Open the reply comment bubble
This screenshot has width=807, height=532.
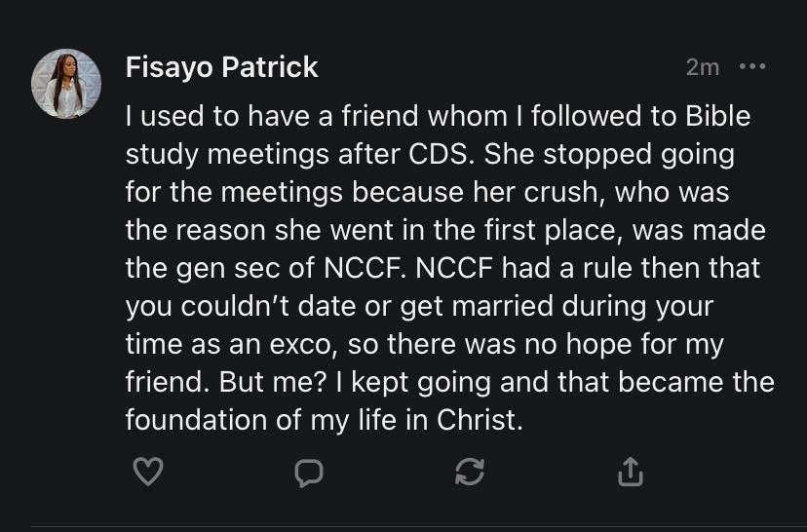308,472
